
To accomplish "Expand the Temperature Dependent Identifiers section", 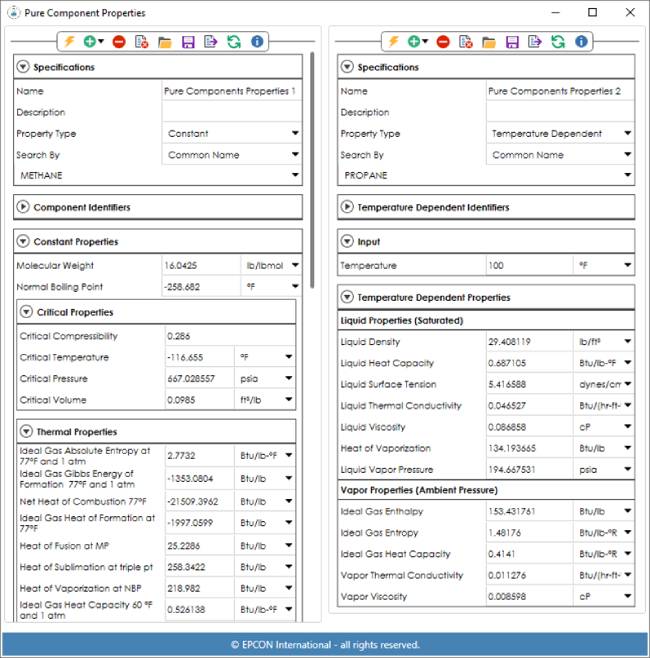I will 347,207.
